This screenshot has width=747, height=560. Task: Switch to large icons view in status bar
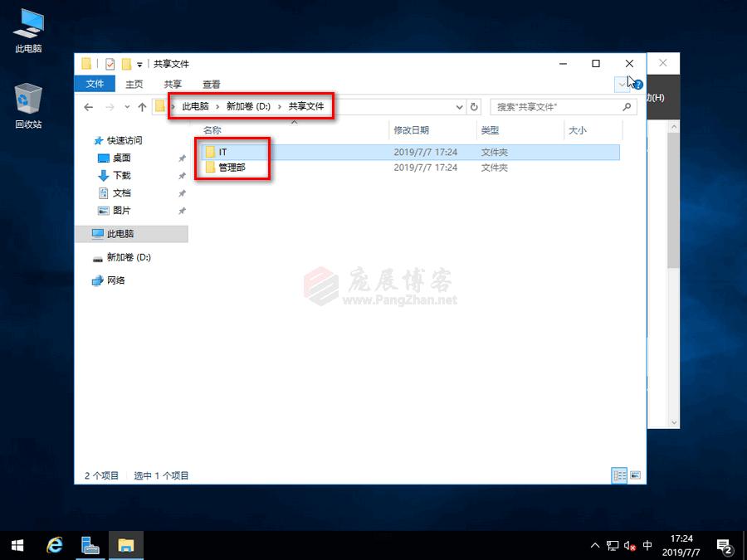(x=633, y=475)
